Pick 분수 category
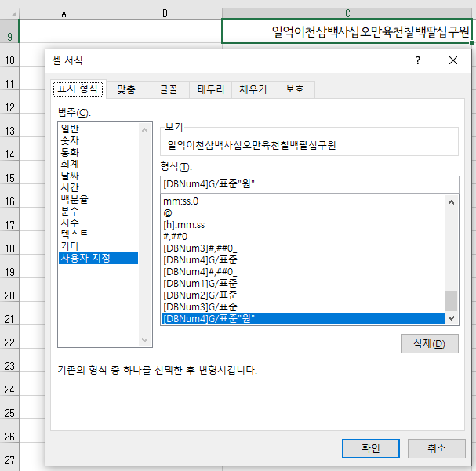This screenshot has width=476, height=471. pos(98,211)
